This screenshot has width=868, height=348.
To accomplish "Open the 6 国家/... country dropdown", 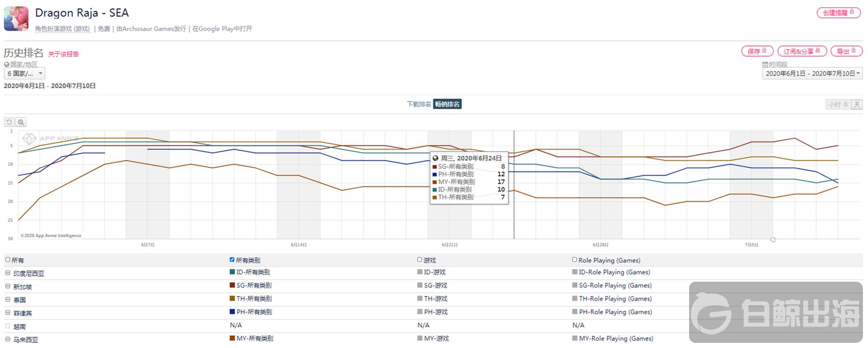I will click(24, 73).
